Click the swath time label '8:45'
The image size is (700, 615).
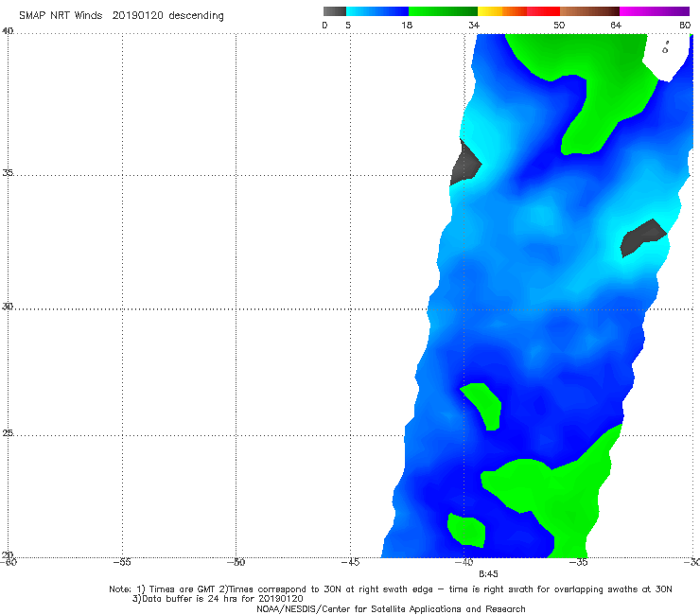488,574
